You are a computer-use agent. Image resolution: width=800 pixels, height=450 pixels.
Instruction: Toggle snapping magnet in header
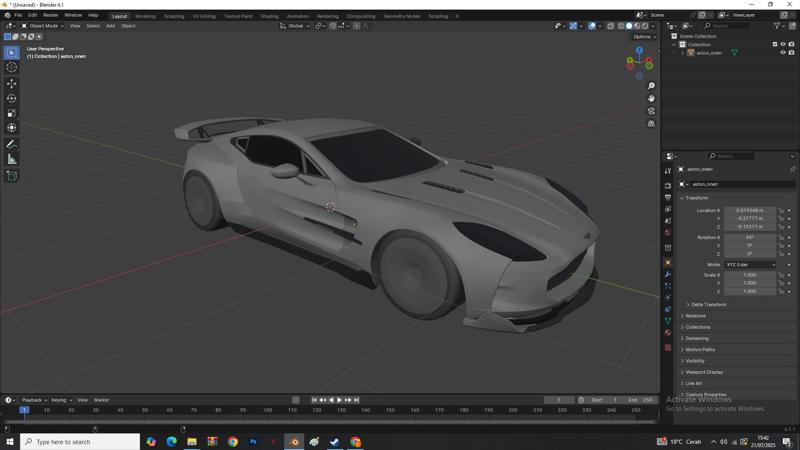click(x=333, y=26)
